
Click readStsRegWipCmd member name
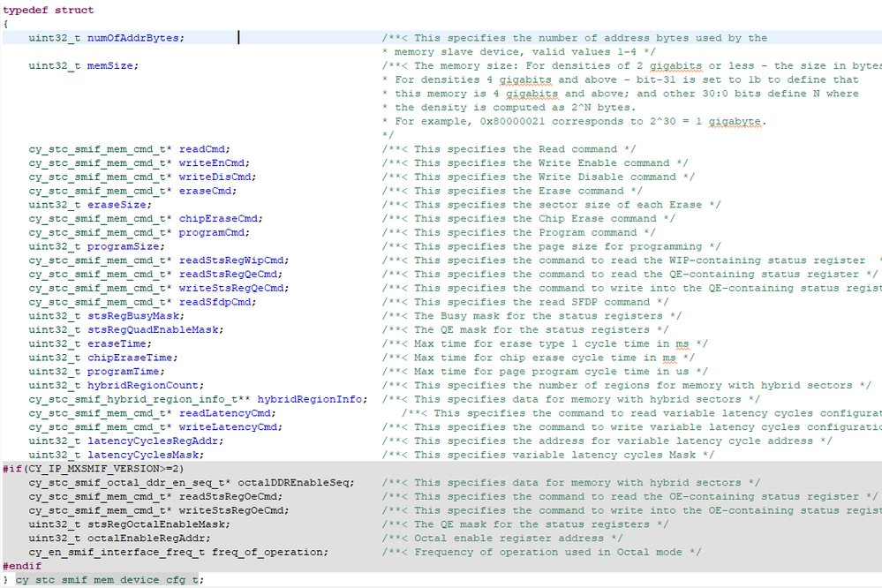tap(231, 260)
